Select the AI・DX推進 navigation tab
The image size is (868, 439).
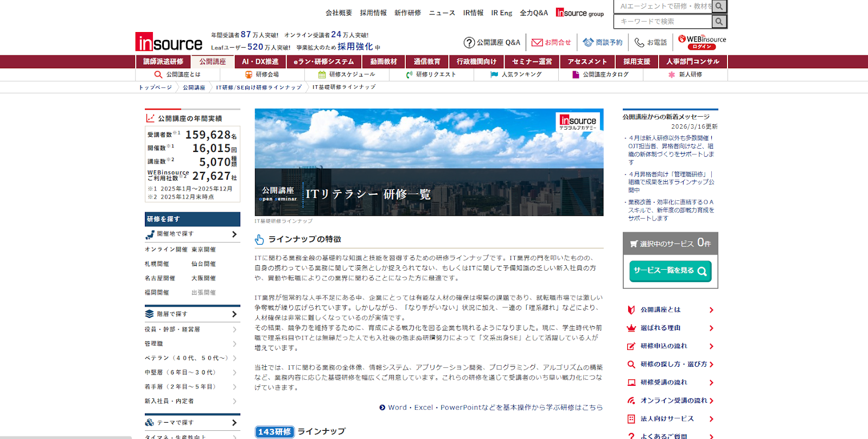(x=260, y=62)
